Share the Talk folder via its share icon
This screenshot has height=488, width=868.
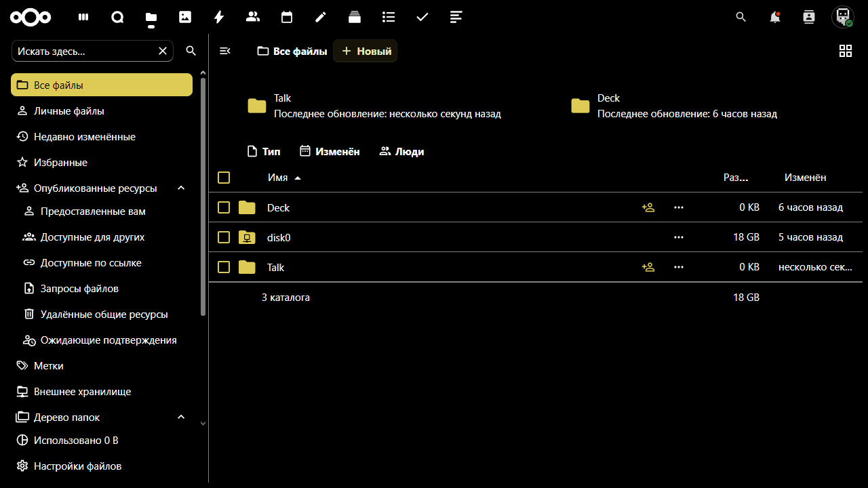coord(648,266)
